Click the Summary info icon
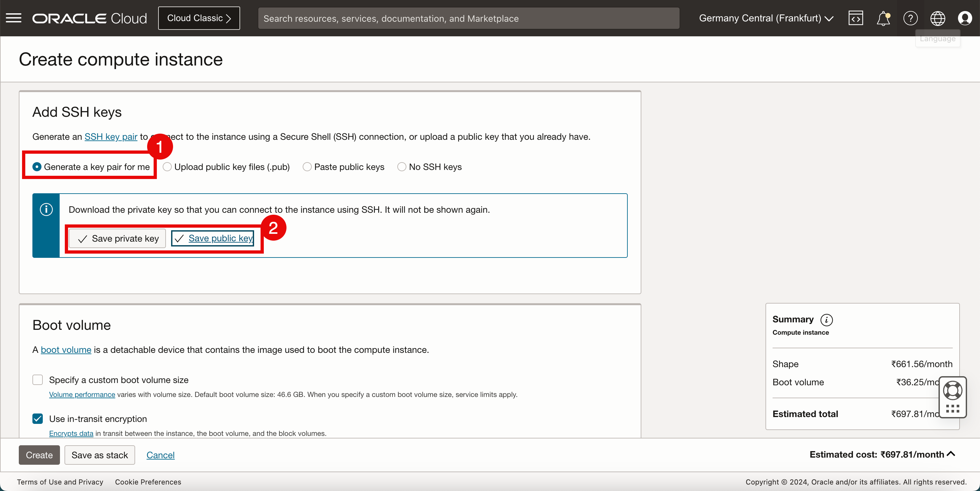The width and height of the screenshot is (980, 491). point(826,320)
